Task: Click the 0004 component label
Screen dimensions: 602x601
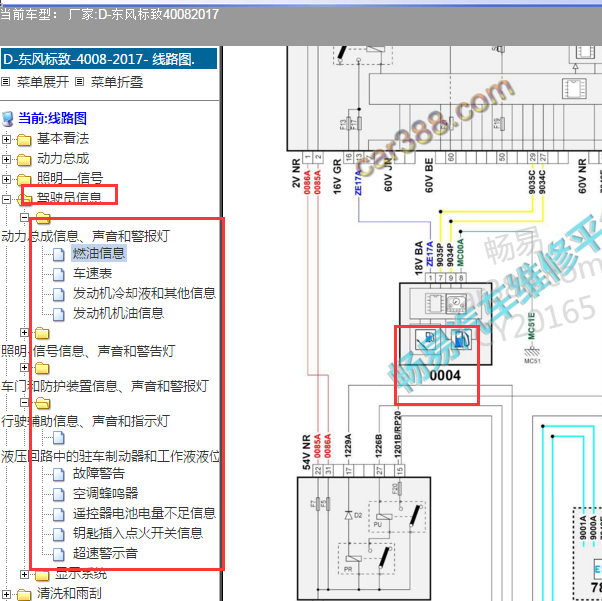Action: pyautogui.click(x=445, y=376)
